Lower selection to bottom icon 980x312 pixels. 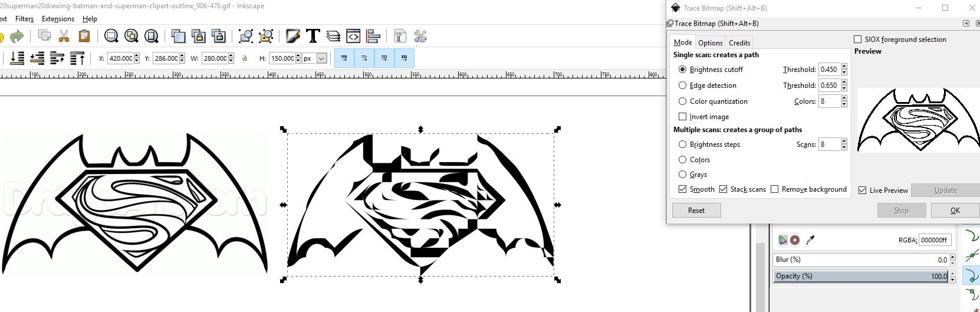point(17,58)
